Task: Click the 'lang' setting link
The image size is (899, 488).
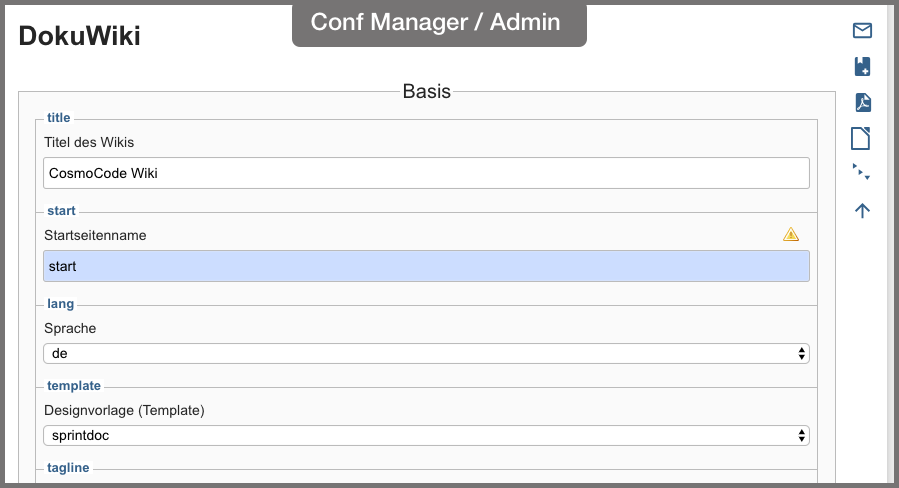Action: coord(60,304)
